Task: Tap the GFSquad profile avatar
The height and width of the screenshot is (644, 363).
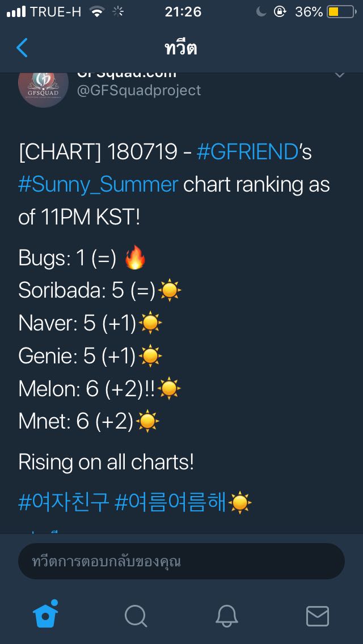Action: (x=43, y=87)
